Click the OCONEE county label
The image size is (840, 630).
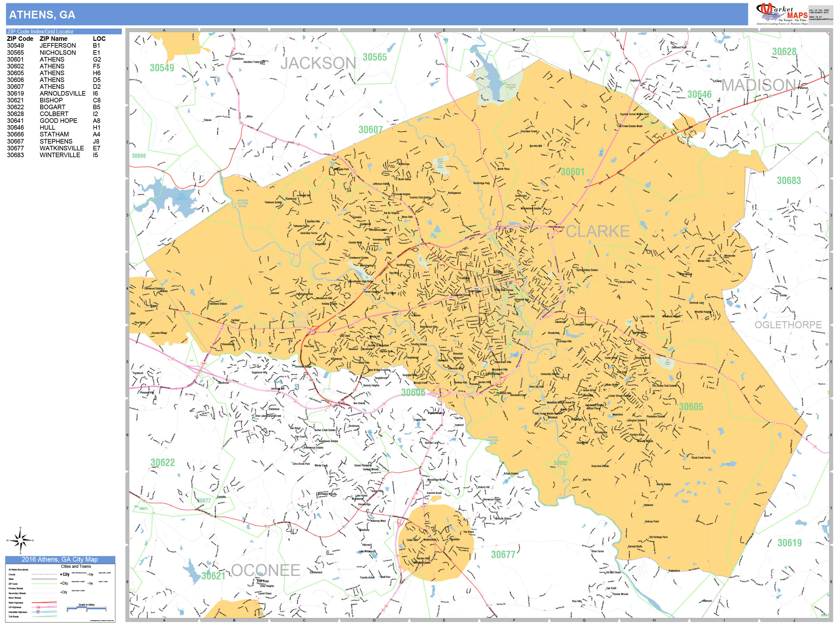[266, 570]
